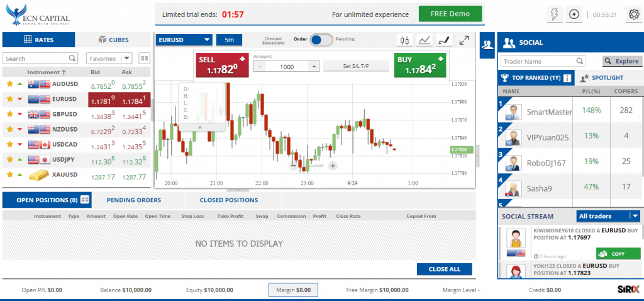Switch to the SPOTLIGHT tab
Image resolution: width=644 pixels, height=301 pixels.
pyautogui.click(x=602, y=77)
